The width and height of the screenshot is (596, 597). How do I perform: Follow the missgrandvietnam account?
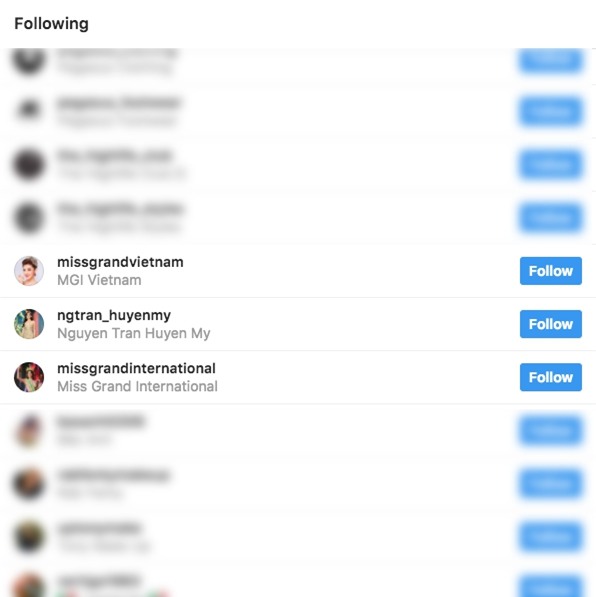[551, 271]
